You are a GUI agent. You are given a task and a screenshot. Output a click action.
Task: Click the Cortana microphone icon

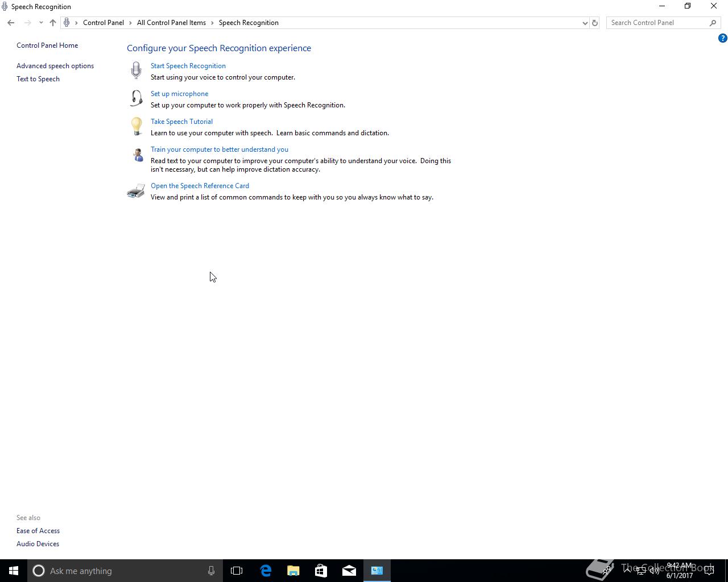[211, 571]
